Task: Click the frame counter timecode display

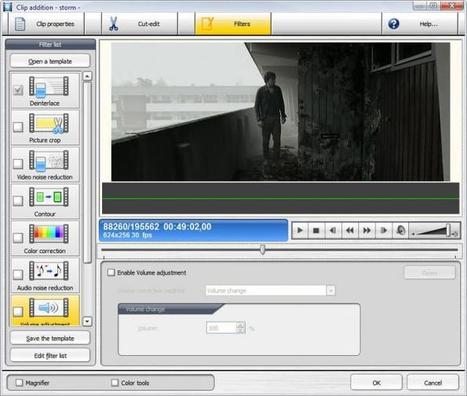Action: point(193,230)
